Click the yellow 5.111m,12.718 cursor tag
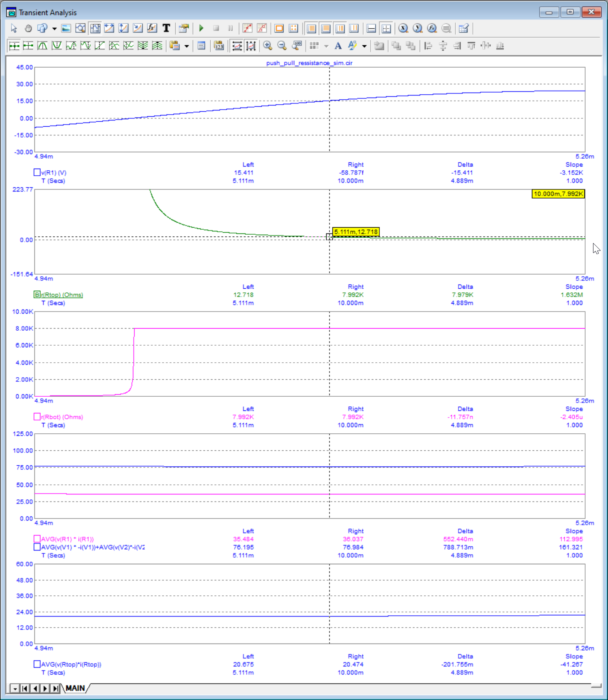The width and height of the screenshot is (608, 700). [x=356, y=232]
